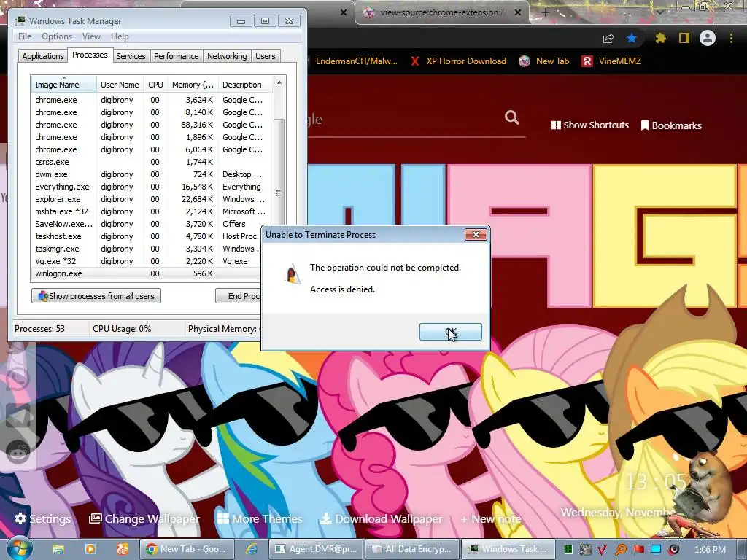The image size is (747, 560).
Task: Sort processes by CPU column header
Action: pos(155,85)
